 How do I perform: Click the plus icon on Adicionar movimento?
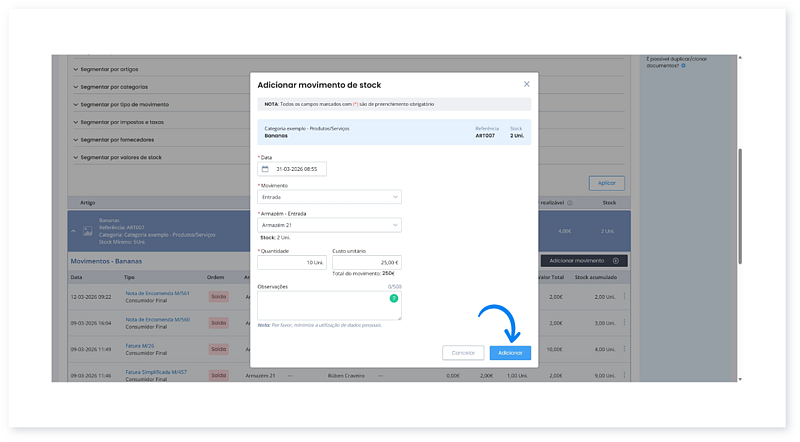point(616,260)
